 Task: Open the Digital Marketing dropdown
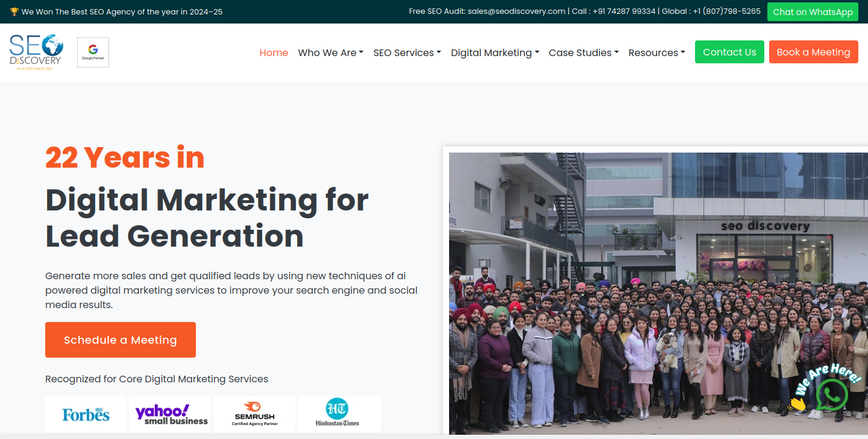495,52
